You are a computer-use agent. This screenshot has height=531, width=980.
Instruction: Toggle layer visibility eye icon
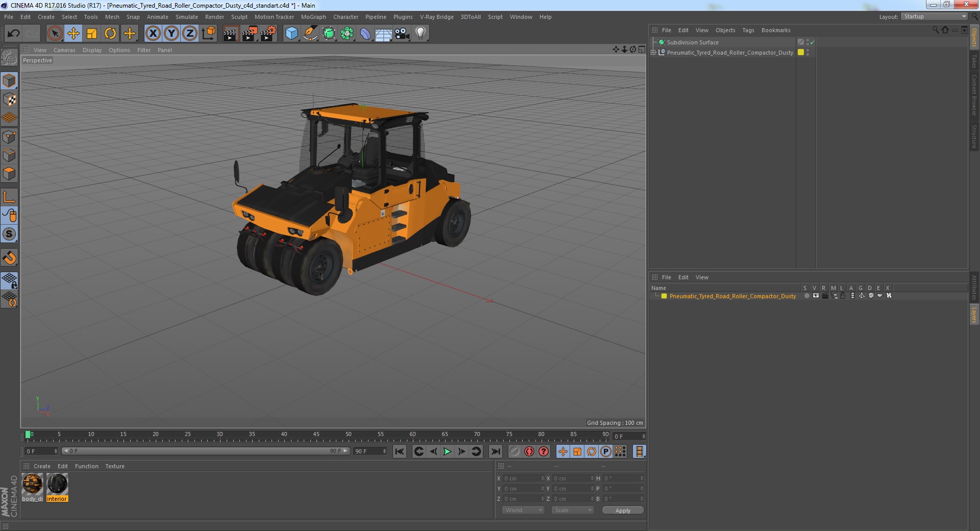[x=816, y=296]
